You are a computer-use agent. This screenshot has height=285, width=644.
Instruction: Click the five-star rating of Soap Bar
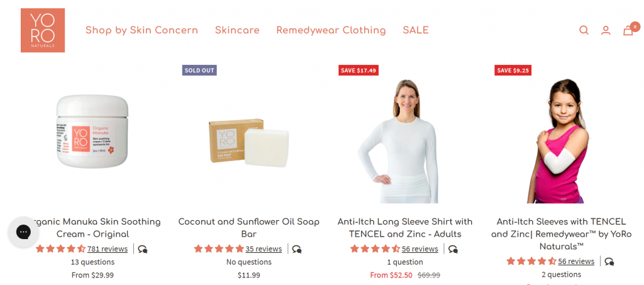click(x=219, y=249)
